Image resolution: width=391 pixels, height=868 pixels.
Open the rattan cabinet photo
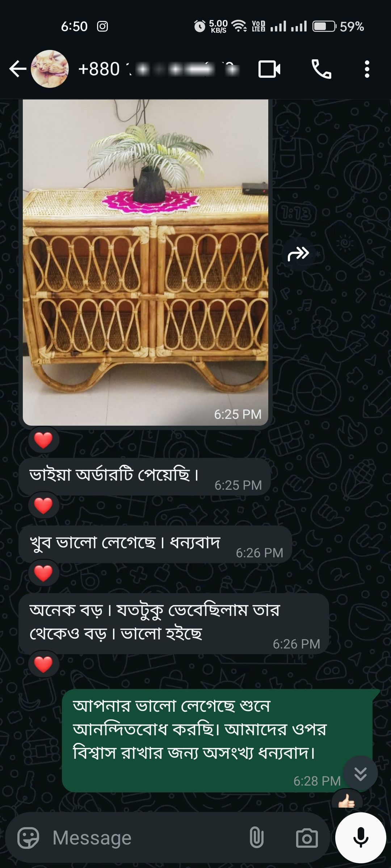146,262
